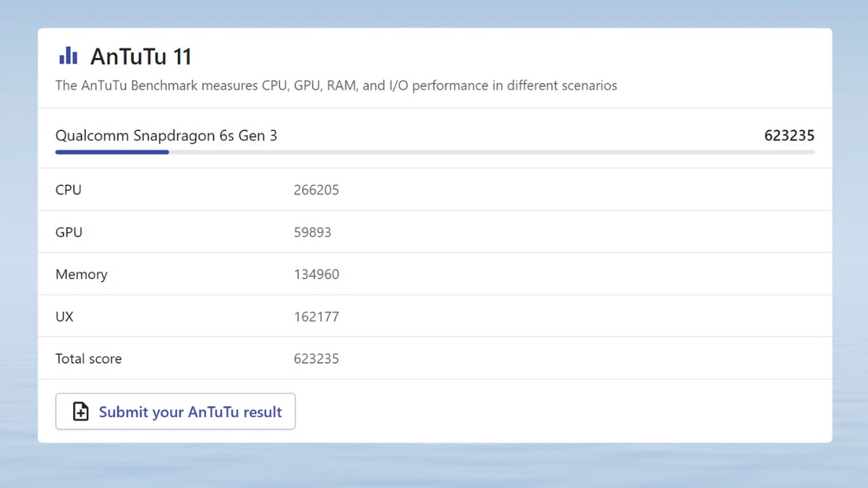Select the Total score row label

tap(88, 359)
